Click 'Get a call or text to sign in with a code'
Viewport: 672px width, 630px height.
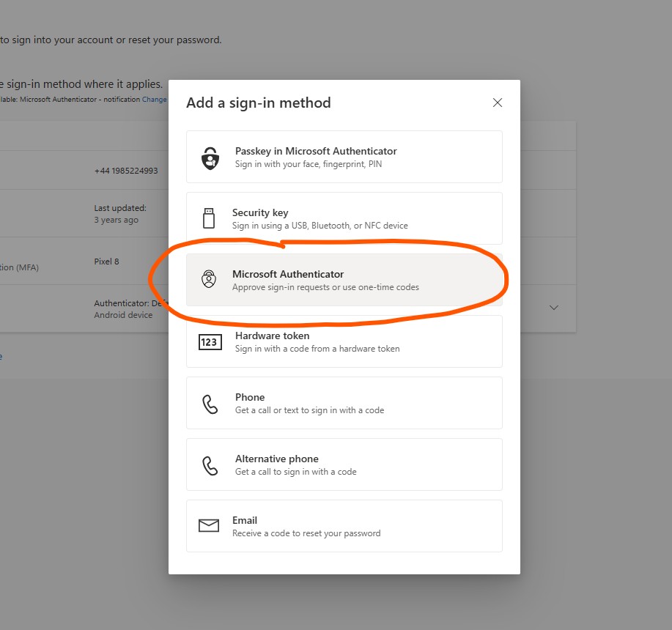point(309,410)
